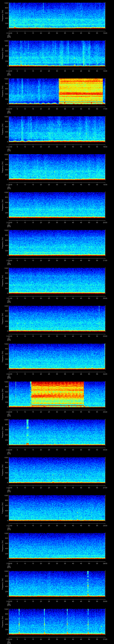Click the '31:00' end time label
This screenshot has width=114, height=644.
pos(105,639)
